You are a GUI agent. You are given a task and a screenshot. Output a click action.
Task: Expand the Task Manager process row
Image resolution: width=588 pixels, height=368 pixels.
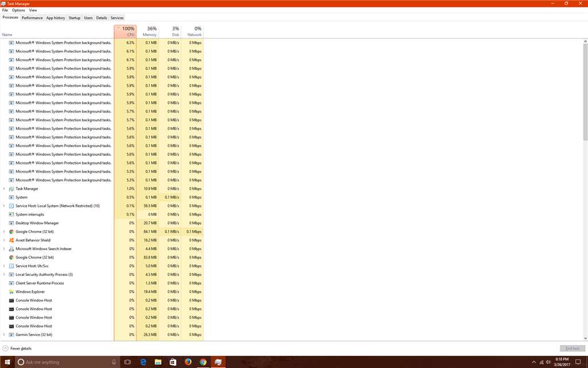coord(4,189)
